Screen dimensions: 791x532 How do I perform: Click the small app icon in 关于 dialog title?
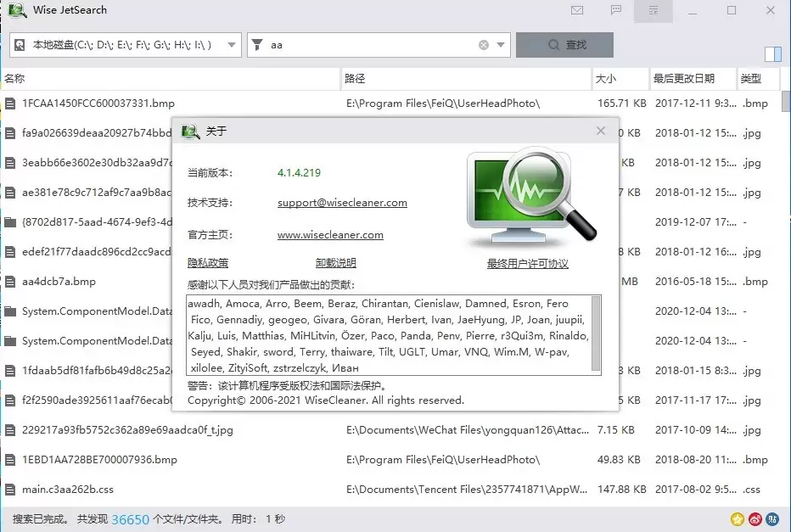pos(190,132)
